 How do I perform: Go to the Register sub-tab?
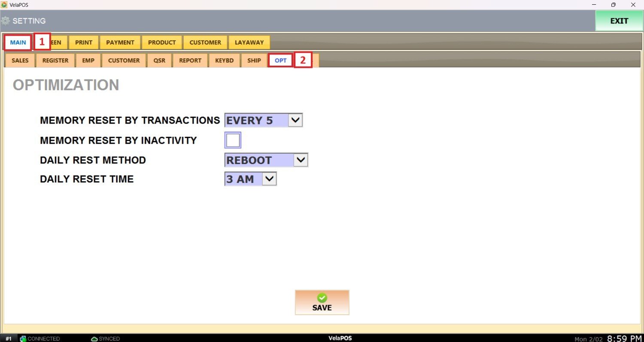(x=55, y=61)
